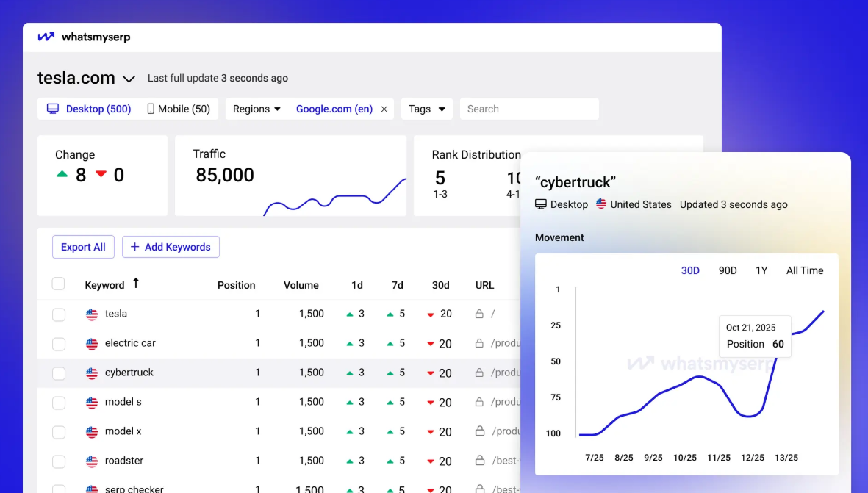
Task: Open the Tags dropdown
Action: tap(426, 109)
